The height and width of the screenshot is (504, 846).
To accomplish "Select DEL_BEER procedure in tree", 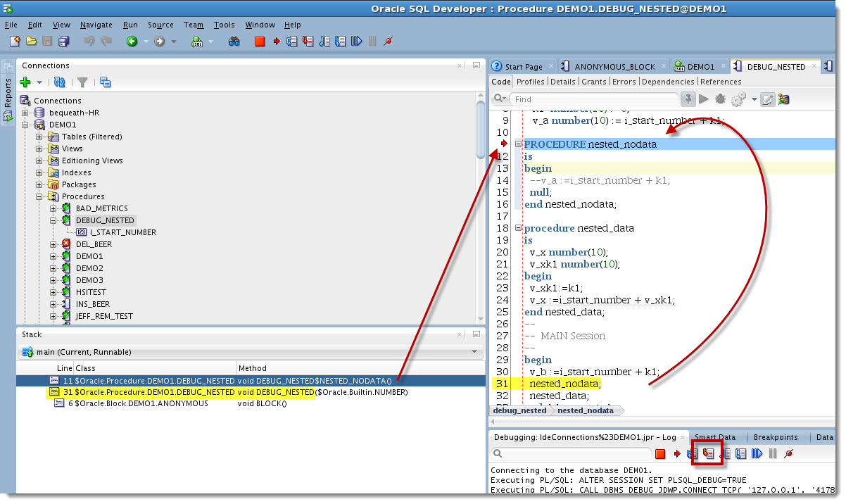I will pos(94,244).
